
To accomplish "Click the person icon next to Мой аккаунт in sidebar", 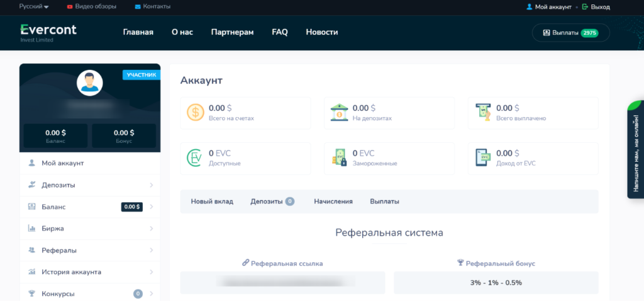I will 31,163.
